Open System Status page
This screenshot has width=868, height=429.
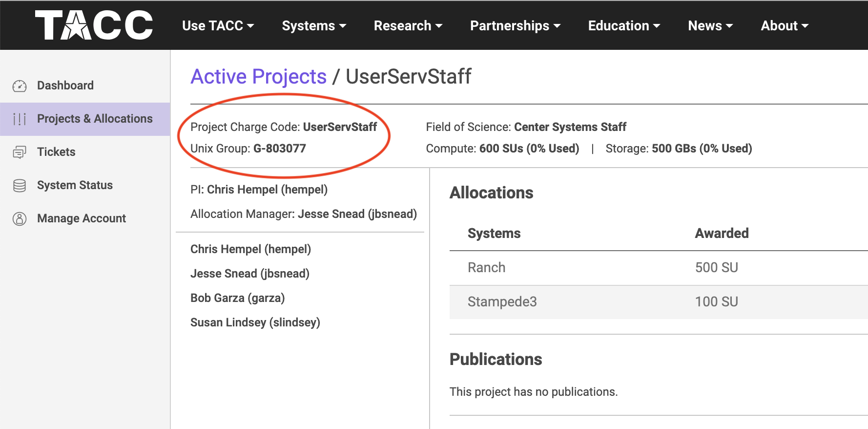click(x=75, y=185)
